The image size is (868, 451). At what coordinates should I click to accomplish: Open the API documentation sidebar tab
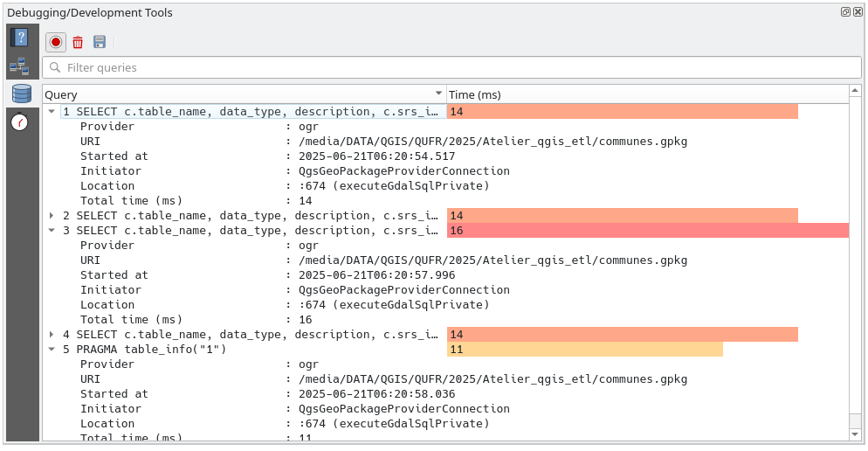pyautogui.click(x=20, y=38)
